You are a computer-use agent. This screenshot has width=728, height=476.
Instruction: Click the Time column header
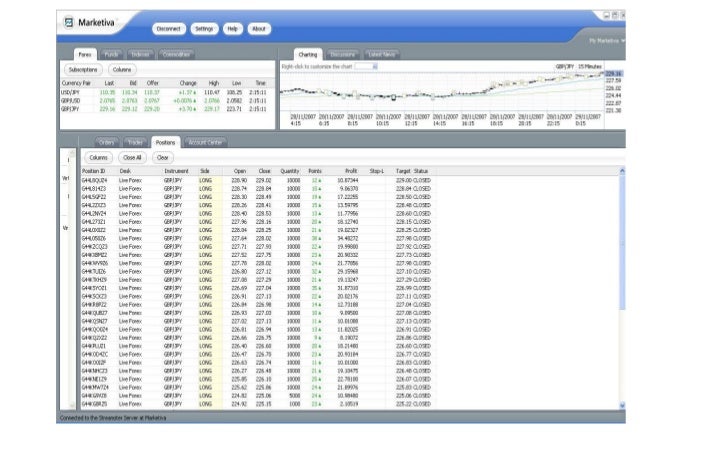(261, 83)
